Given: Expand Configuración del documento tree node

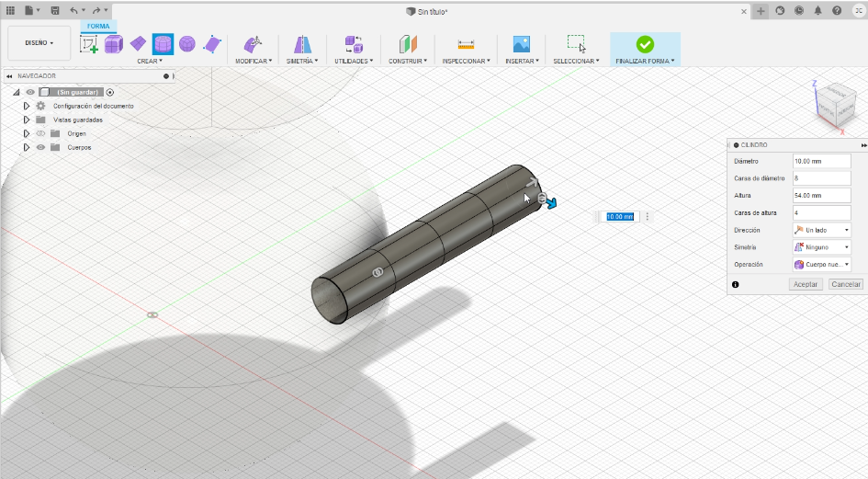Looking at the screenshot, I should 26,106.
